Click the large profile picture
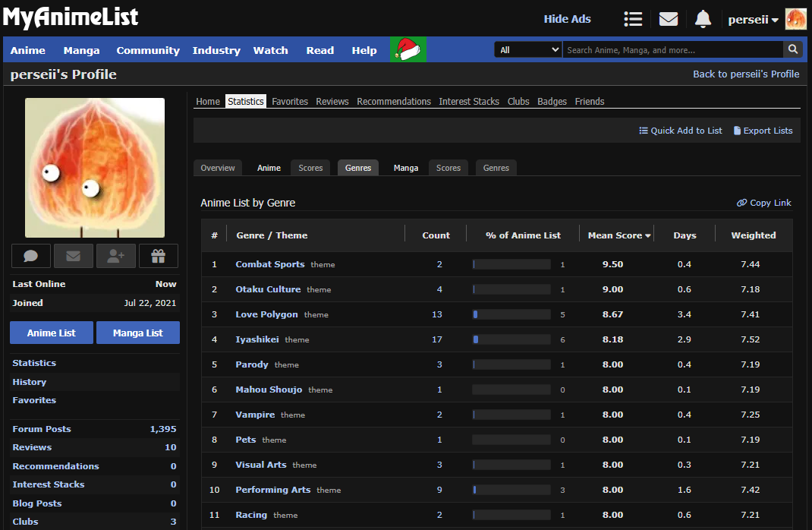The image size is (812, 530). point(95,168)
